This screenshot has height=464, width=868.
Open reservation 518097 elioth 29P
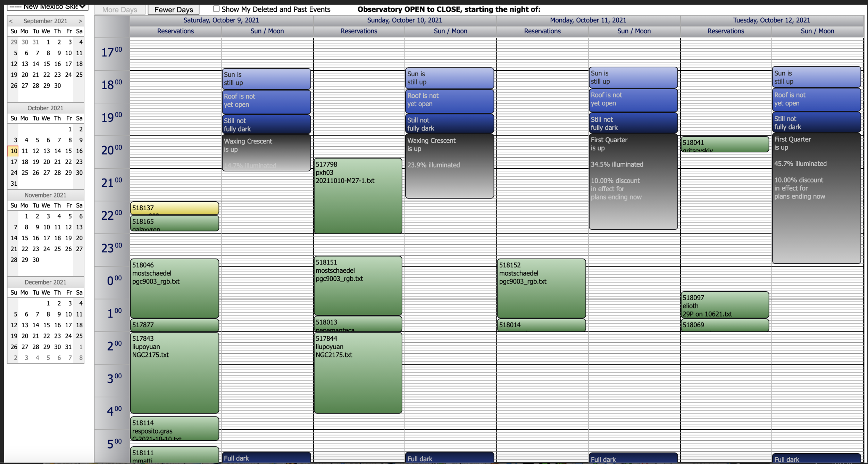click(x=725, y=305)
